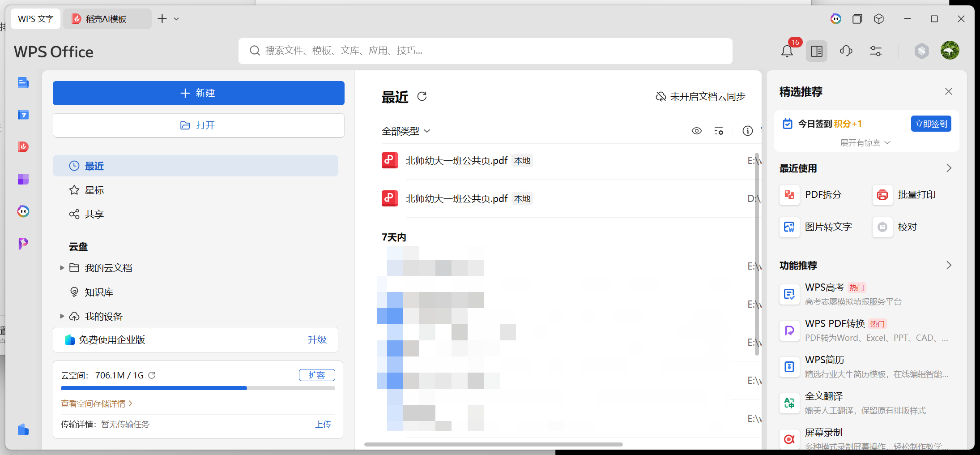Screen dimensions: 980x455
Task: Open the 校对 tool
Action: (x=895, y=227)
